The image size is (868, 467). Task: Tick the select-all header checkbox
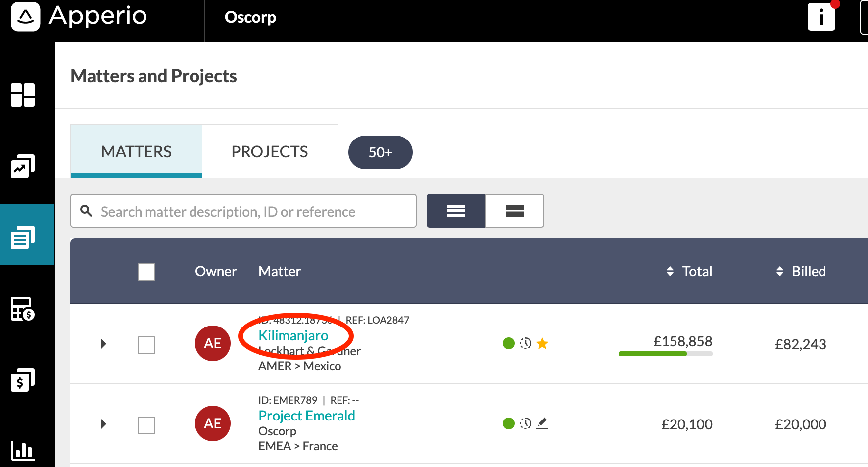(x=146, y=272)
